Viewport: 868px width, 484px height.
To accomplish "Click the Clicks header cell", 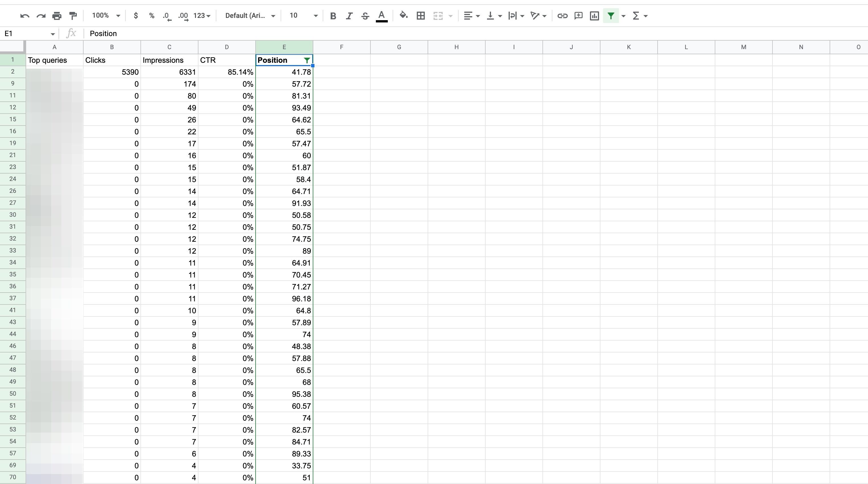I will click(112, 60).
